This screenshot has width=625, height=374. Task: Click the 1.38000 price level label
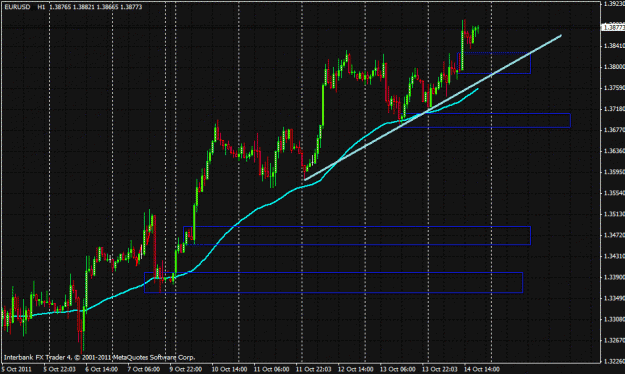coord(614,67)
